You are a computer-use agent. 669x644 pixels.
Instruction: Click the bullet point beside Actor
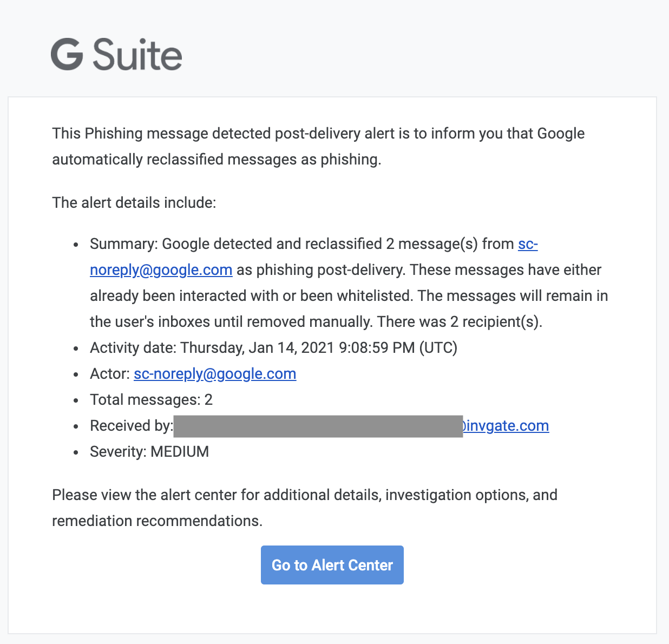click(x=76, y=374)
